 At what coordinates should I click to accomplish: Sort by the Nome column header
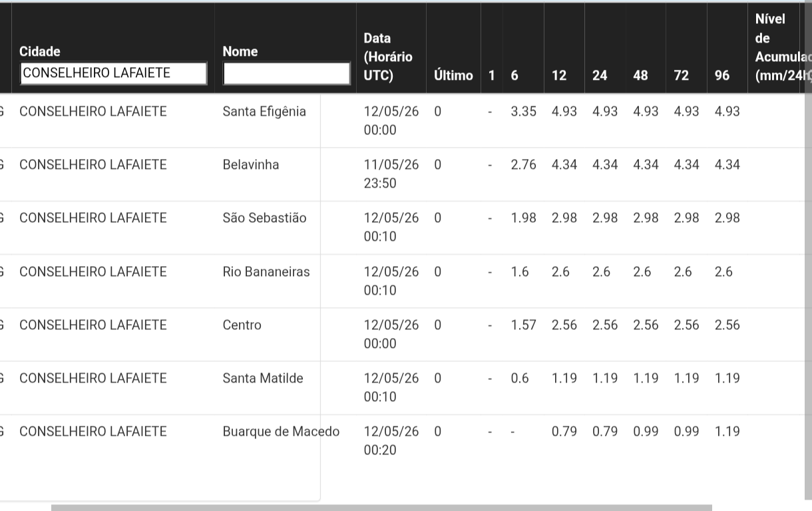[x=240, y=51]
